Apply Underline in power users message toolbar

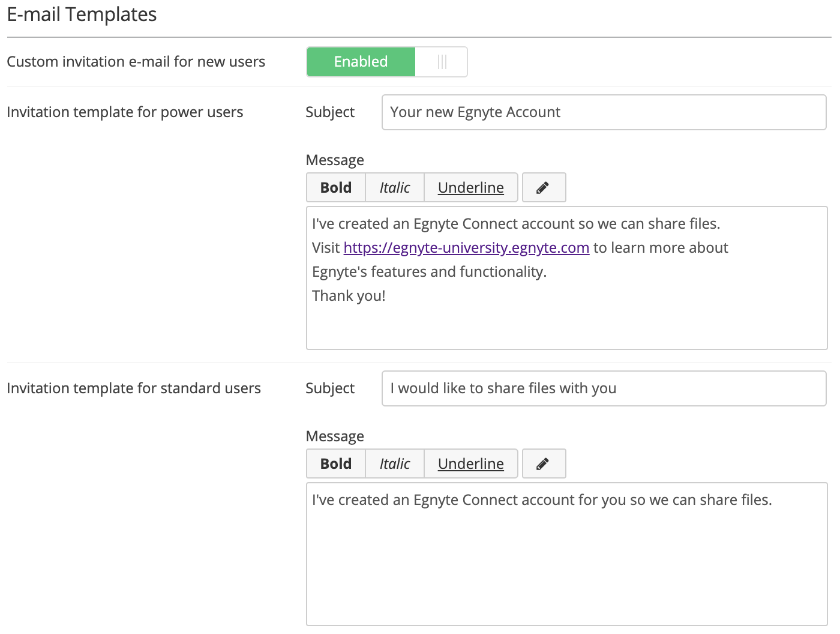tap(471, 187)
